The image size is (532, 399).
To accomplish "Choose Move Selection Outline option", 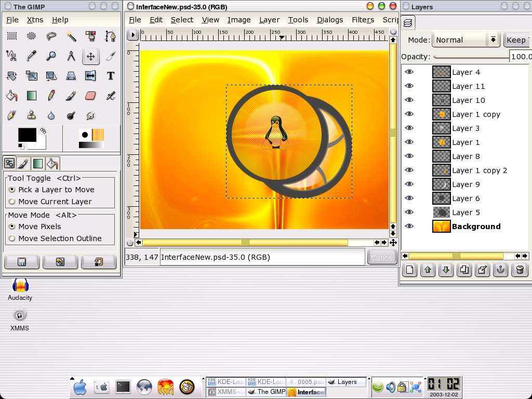I will pos(55,238).
